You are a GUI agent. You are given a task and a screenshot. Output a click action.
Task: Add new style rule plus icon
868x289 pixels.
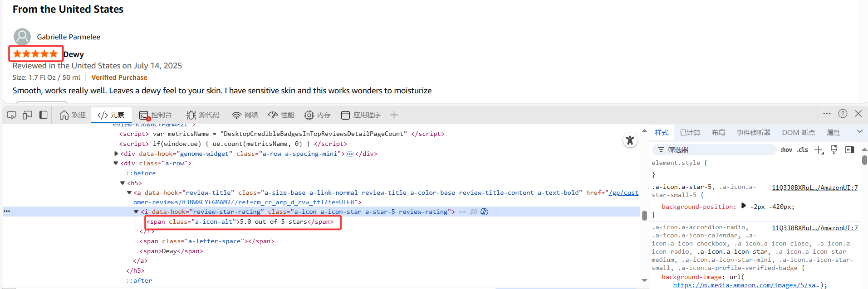819,150
